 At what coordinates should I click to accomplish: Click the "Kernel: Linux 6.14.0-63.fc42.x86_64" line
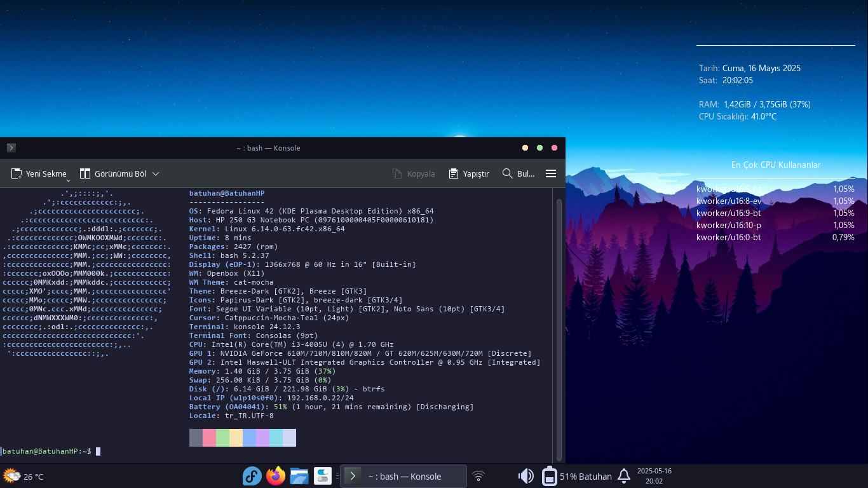point(267,229)
